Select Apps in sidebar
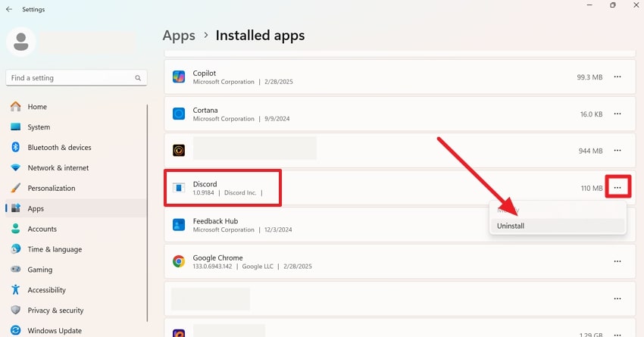This screenshot has width=644, height=337. pos(77,208)
